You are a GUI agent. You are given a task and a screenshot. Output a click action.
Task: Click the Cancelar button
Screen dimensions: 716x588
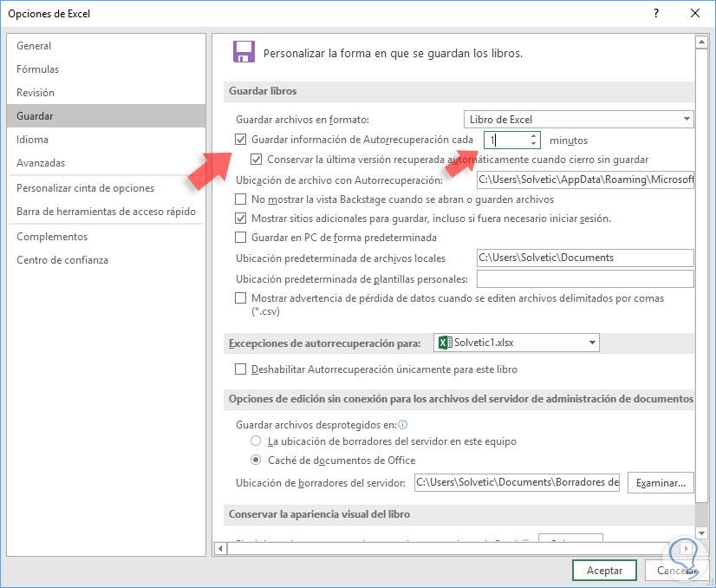[676, 570]
